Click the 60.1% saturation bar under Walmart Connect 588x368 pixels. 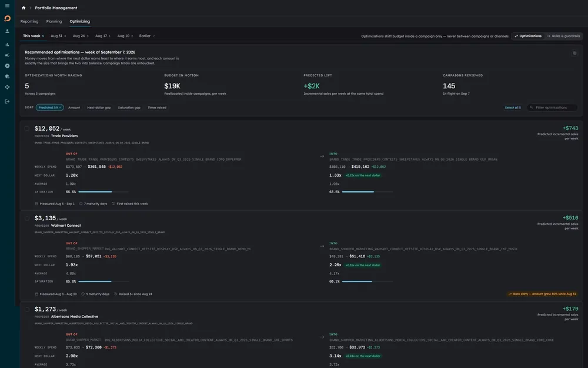pos(367,281)
